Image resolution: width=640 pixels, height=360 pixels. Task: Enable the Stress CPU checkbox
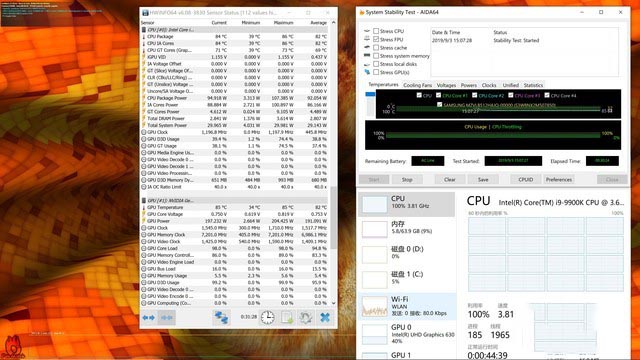[x=376, y=31]
